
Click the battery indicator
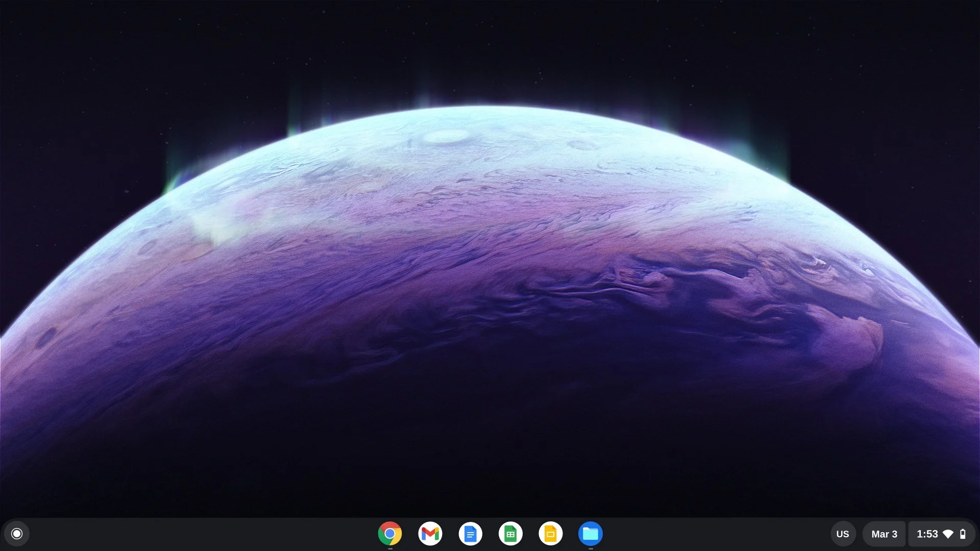coord(963,534)
